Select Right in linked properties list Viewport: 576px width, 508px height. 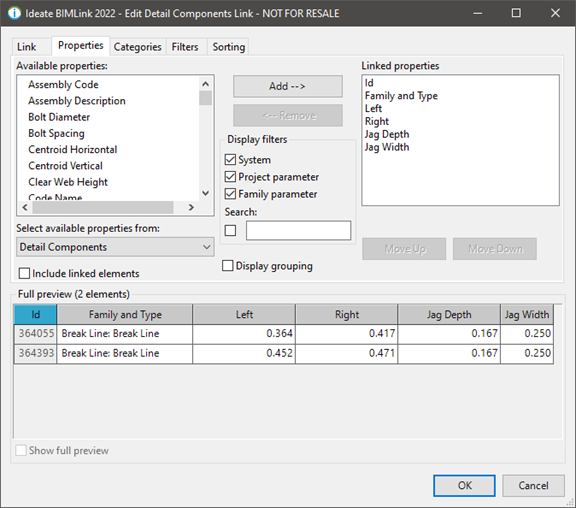[377, 122]
